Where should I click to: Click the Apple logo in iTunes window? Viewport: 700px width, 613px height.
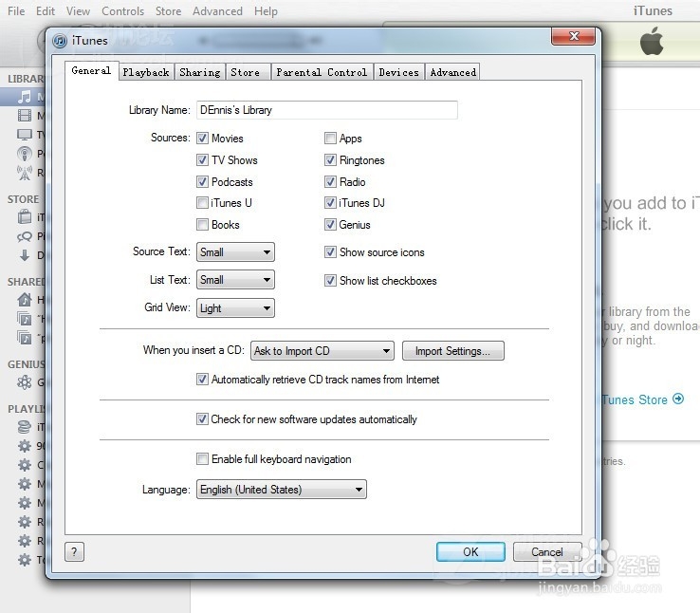(652, 41)
